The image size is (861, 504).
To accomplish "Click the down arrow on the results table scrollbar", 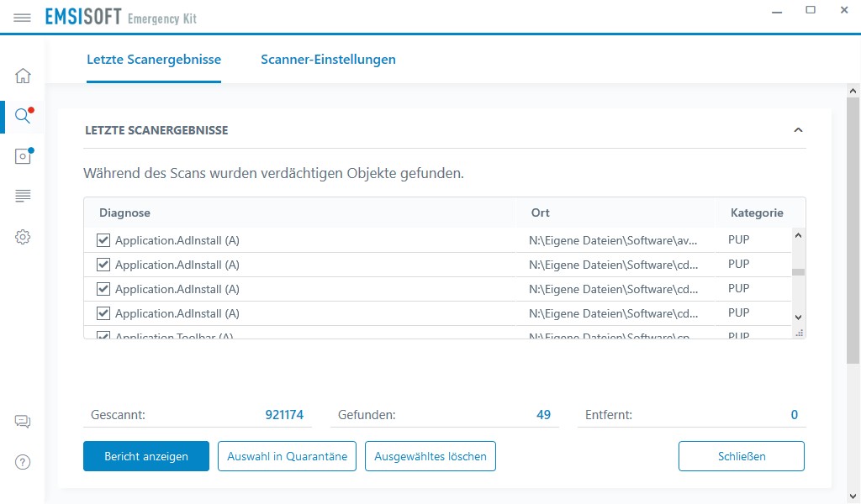I will (797, 317).
